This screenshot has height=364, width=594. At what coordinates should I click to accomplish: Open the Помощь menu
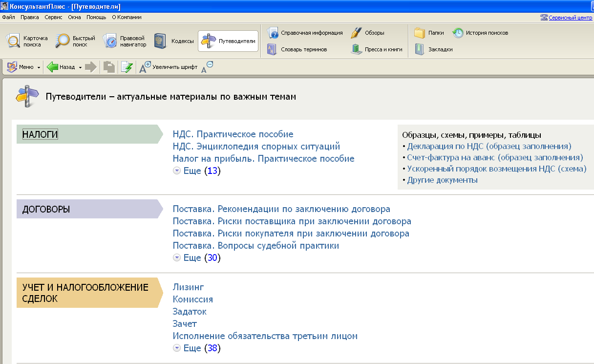96,17
